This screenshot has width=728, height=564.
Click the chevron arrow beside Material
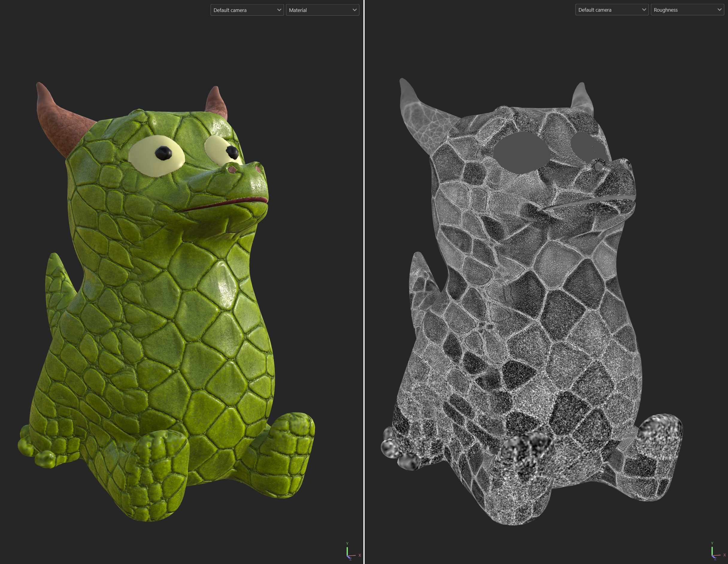pyautogui.click(x=355, y=10)
